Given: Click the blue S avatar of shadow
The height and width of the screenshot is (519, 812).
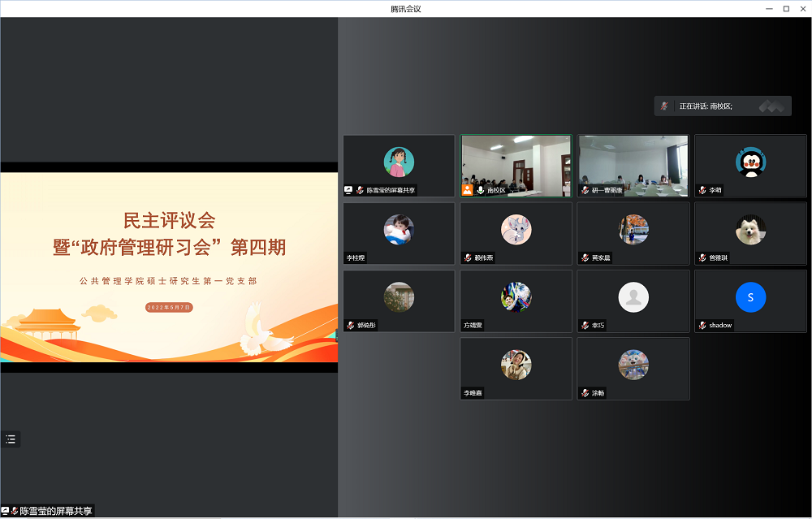Looking at the screenshot, I should pyautogui.click(x=750, y=297).
